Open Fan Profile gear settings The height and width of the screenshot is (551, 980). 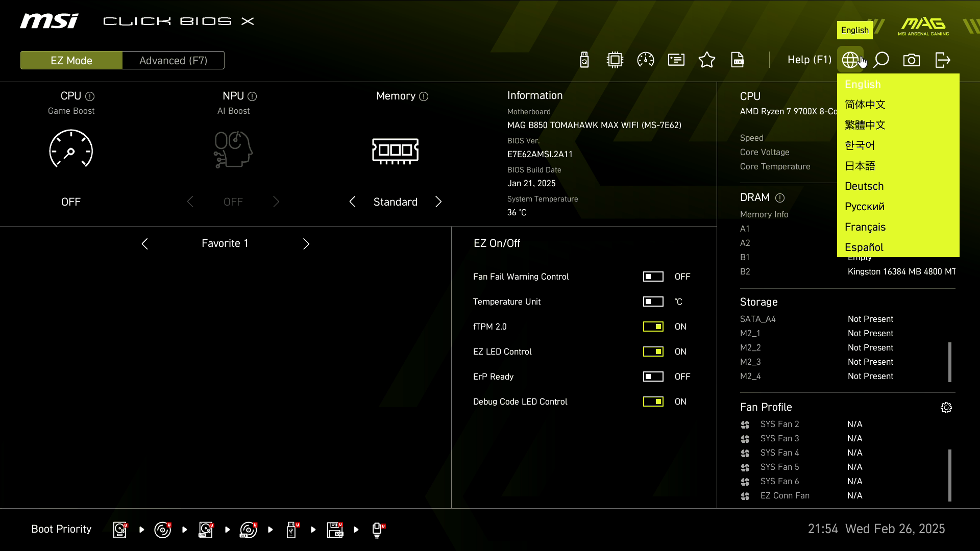click(946, 408)
